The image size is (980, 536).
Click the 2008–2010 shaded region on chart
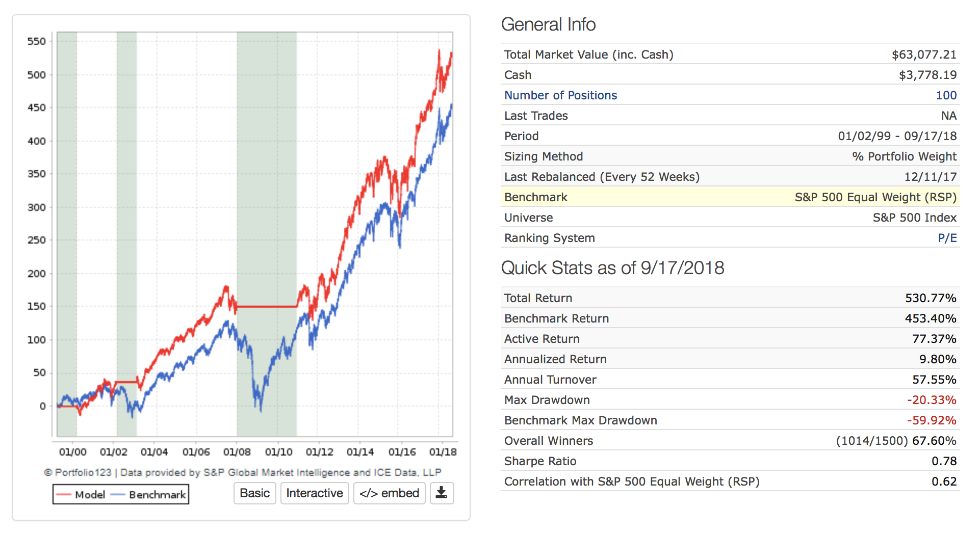[267, 204]
